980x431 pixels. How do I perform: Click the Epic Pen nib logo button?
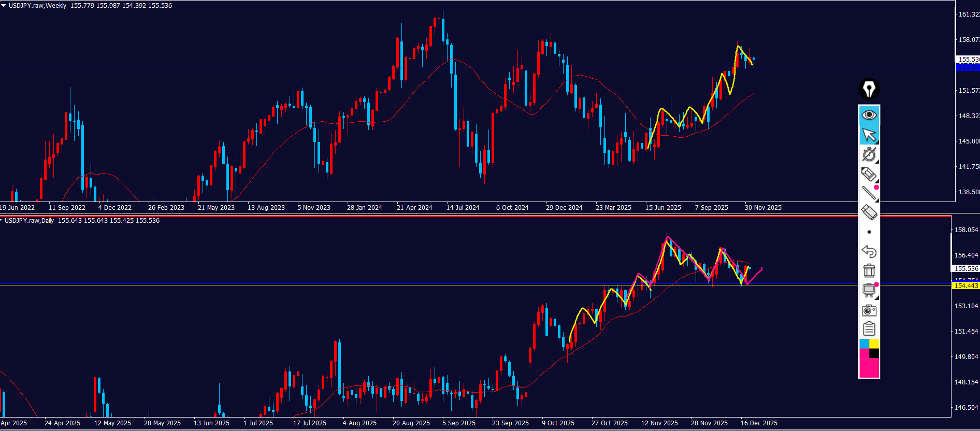pos(869,89)
